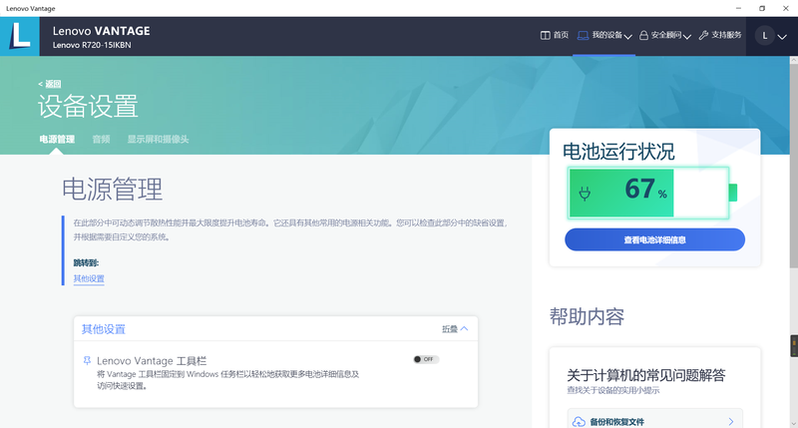
Task: Click the battery charging plug icon
Action: 586,192
